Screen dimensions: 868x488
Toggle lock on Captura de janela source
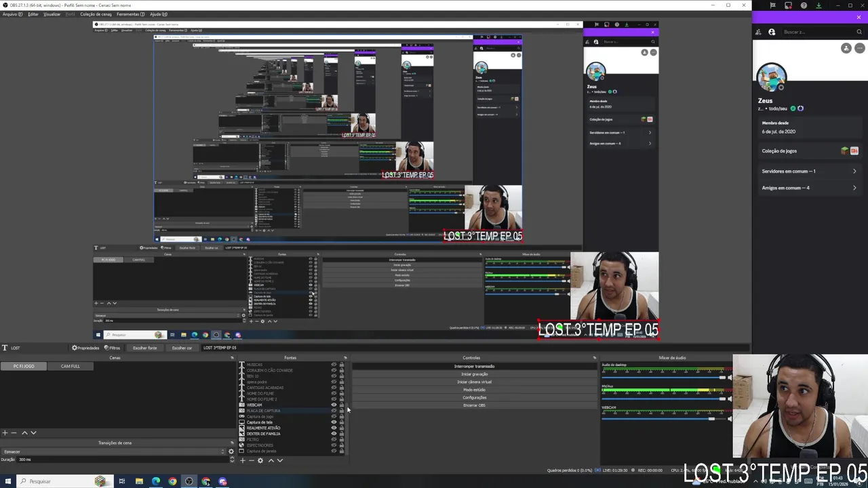342,451
